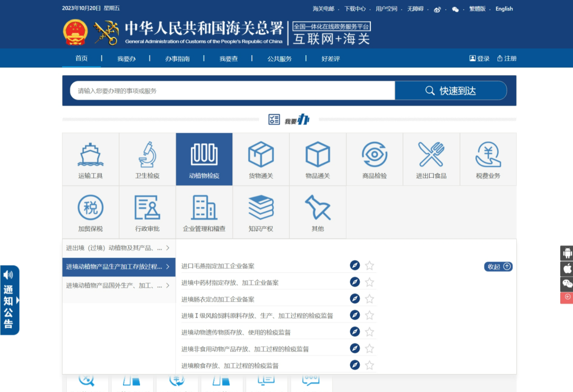Expand the 进出境（过境）动植物及其产品 submenu
573x392 pixels.
[118, 248]
